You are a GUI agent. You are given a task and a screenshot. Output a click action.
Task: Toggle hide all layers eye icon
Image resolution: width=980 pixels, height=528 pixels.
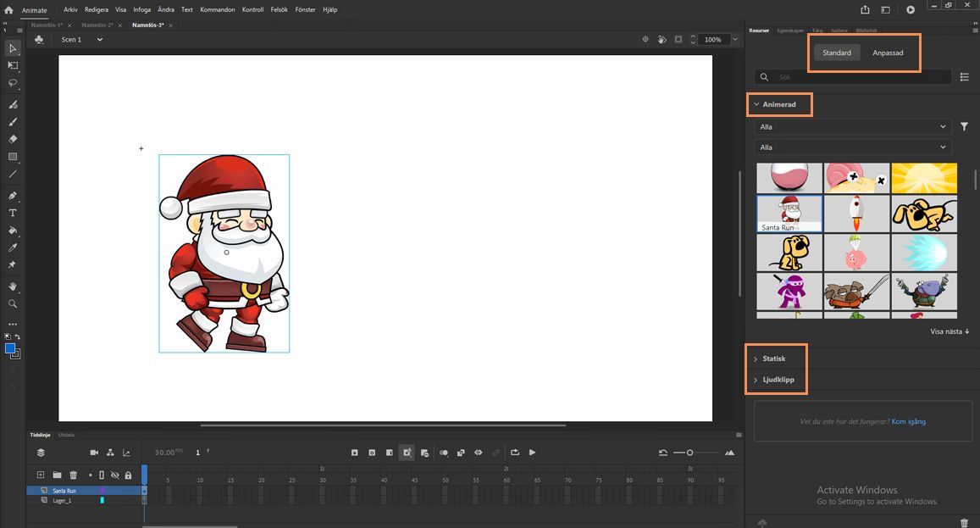click(115, 475)
